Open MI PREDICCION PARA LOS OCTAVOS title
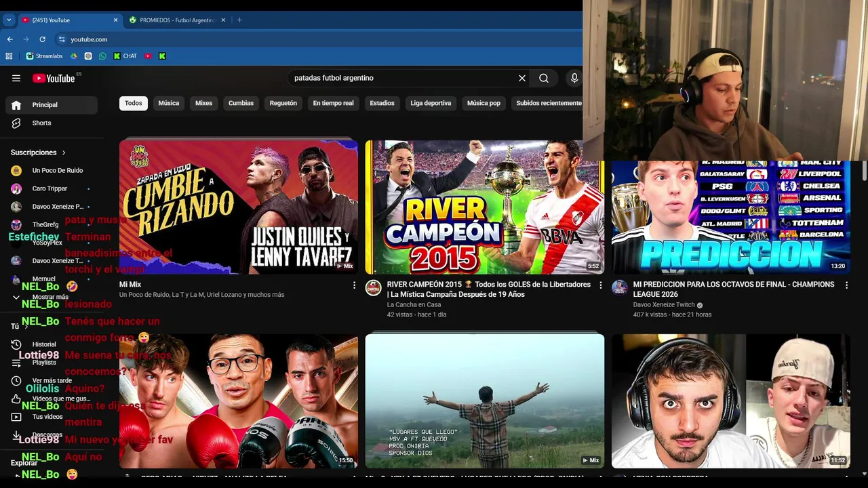 [x=734, y=289]
